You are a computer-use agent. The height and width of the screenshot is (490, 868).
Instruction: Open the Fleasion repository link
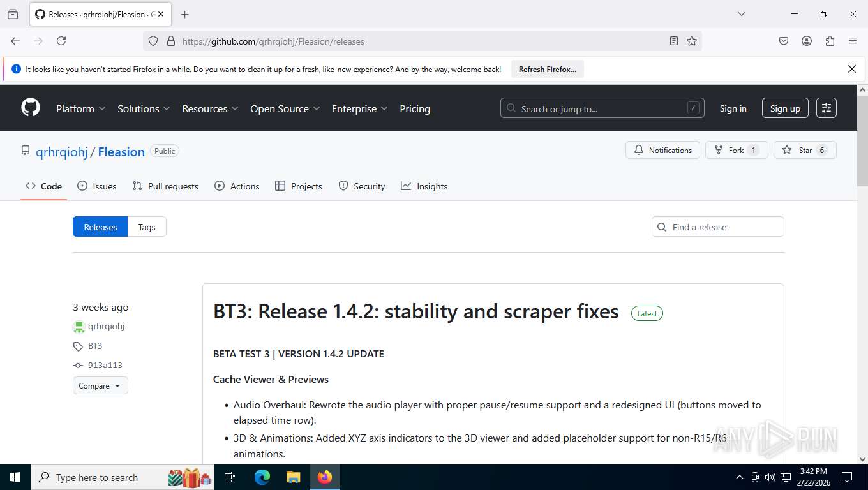point(121,152)
